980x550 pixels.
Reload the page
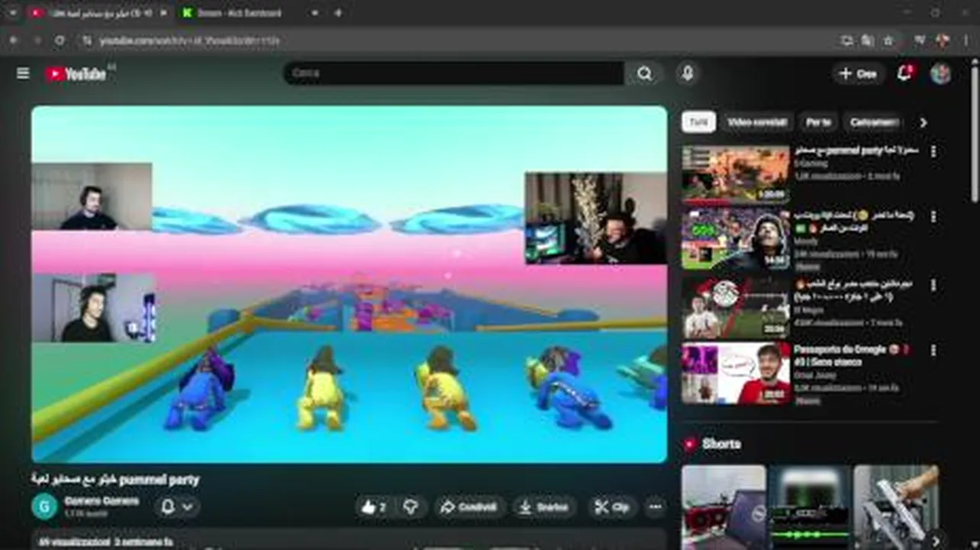click(x=60, y=40)
